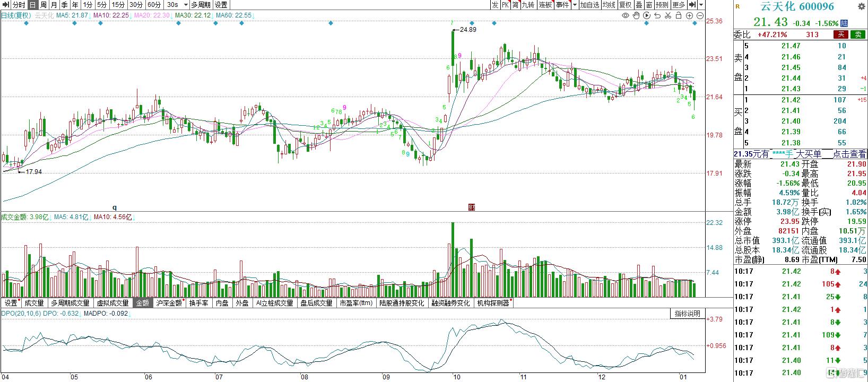Open the PK comparison tool

click(x=506, y=5)
